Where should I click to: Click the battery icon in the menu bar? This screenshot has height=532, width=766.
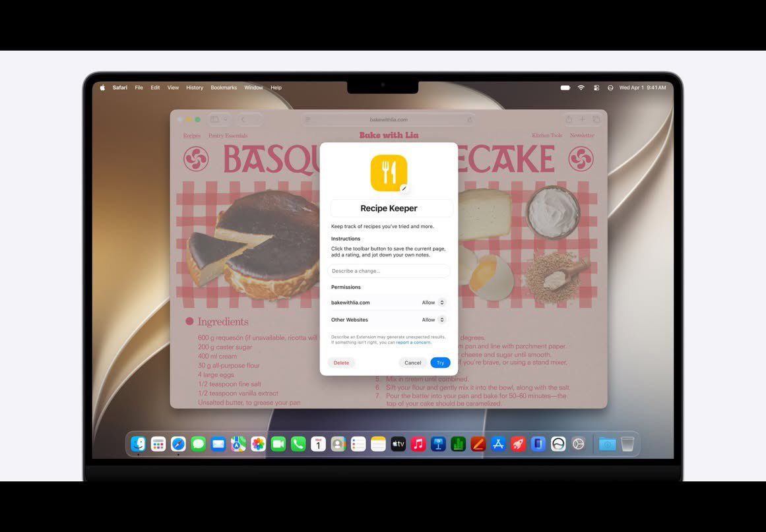pos(565,88)
